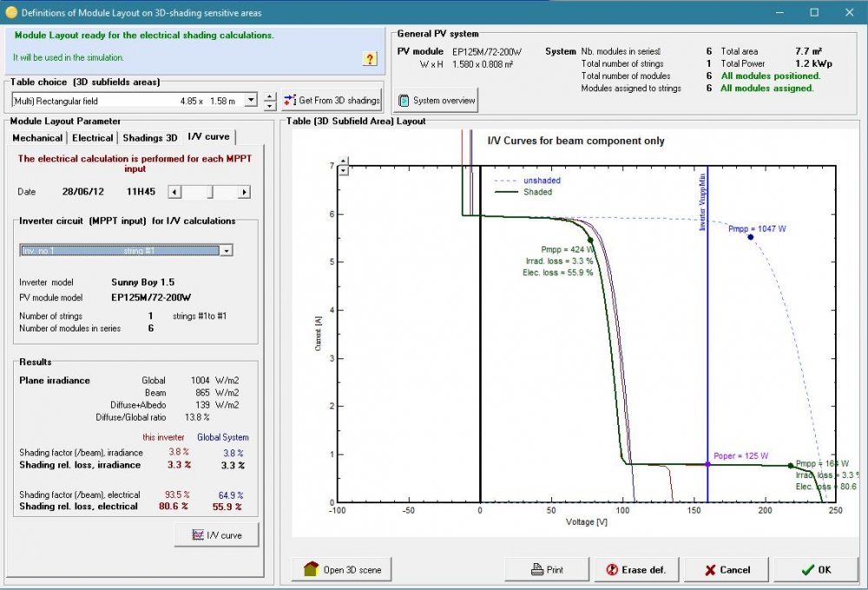
Task: Open the Shadings 3D tab
Action: (149, 138)
